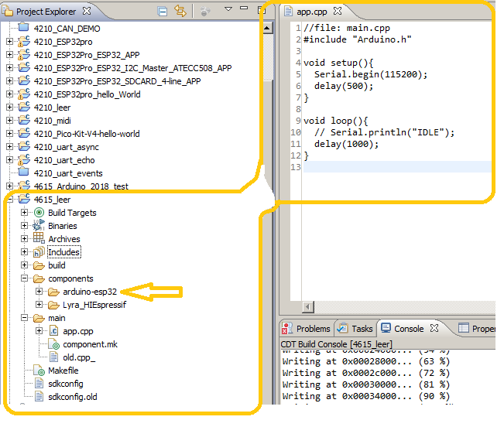Image resolution: width=504 pixels, height=427 pixels.
Task: Click Project Explorer scrollbar up arrow
Action: [x=267, y=29]
